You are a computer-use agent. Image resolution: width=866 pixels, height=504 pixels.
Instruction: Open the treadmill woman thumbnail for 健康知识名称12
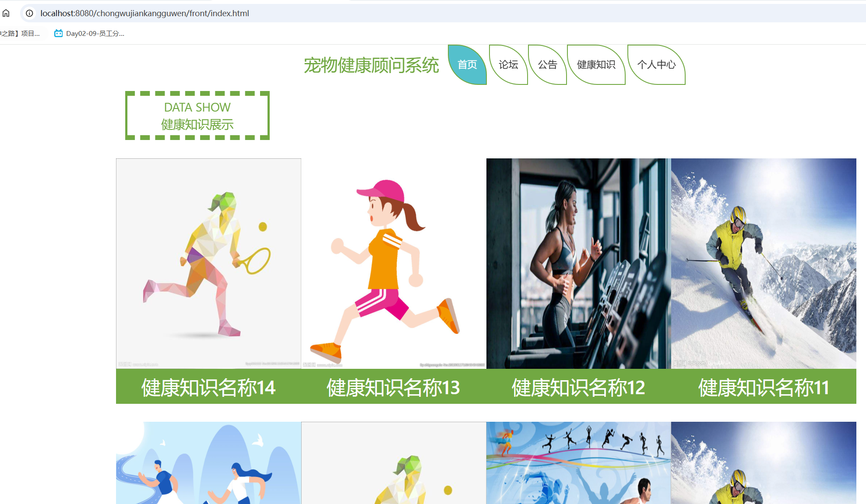579,263
